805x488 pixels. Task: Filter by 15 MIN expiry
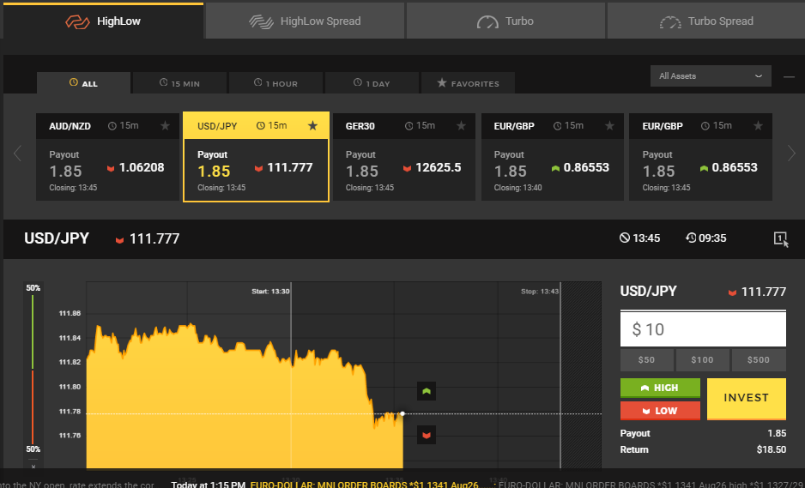click(179, 83)
